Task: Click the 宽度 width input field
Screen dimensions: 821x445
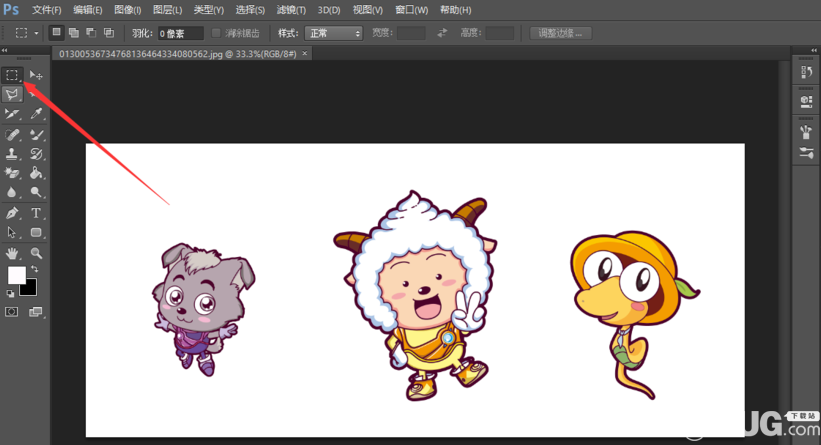Action: click(x=411, y=34)
